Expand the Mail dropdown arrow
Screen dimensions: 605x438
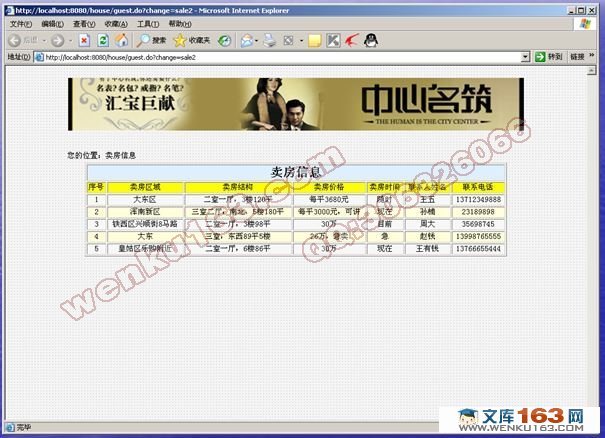click(x=257, y=41)
